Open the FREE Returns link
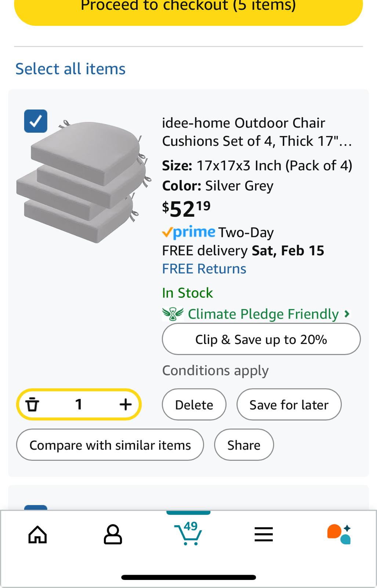The height and width of the screenshot is (588, 377). coord(204,269)
